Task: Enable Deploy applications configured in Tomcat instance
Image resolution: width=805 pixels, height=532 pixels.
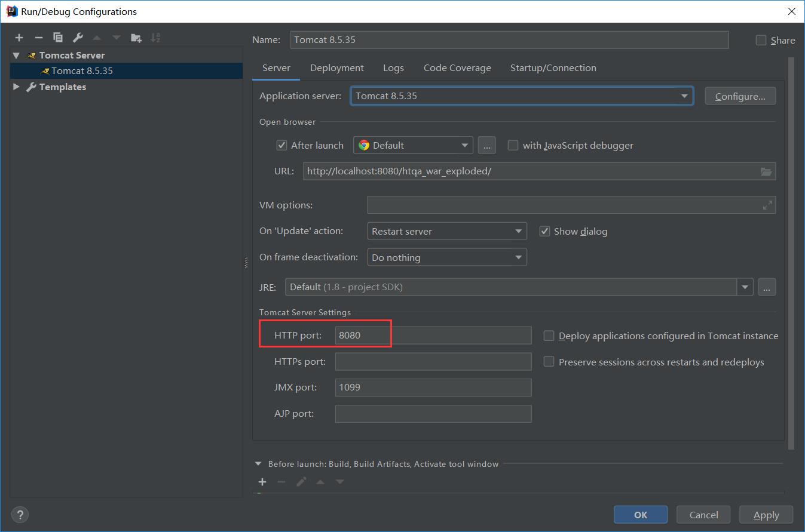Action: coord(549,336)
